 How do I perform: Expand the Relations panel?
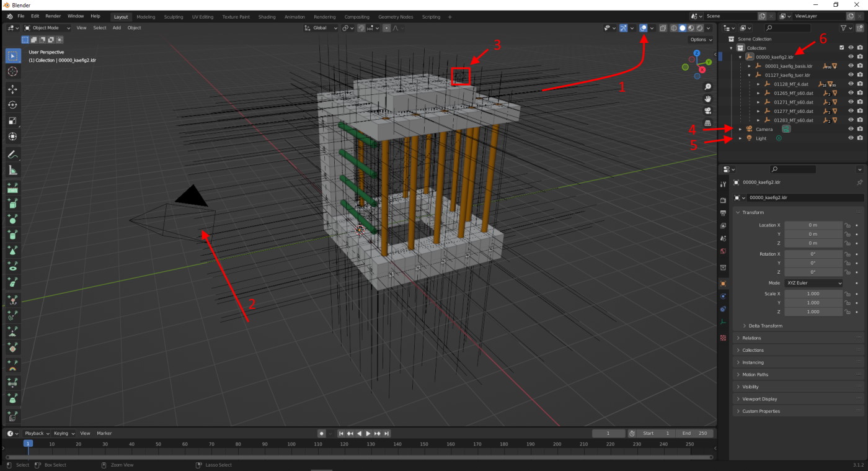[751, 338]
